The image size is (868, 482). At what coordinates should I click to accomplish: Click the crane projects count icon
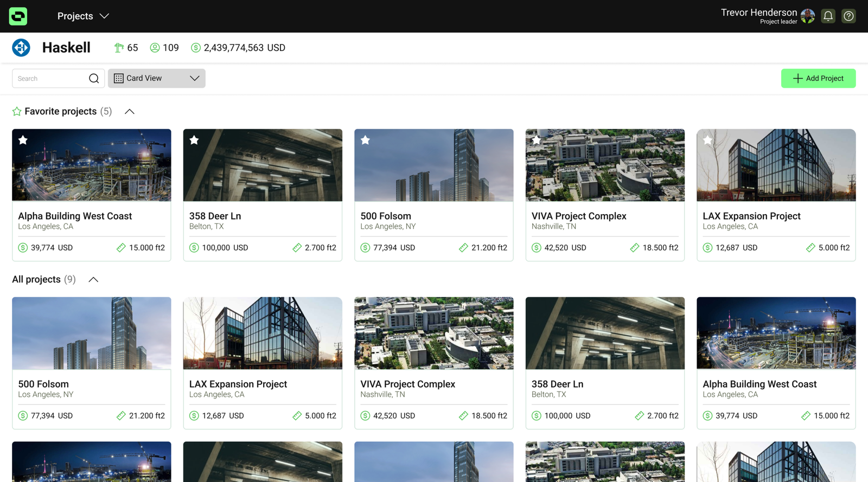click(119, 48)
